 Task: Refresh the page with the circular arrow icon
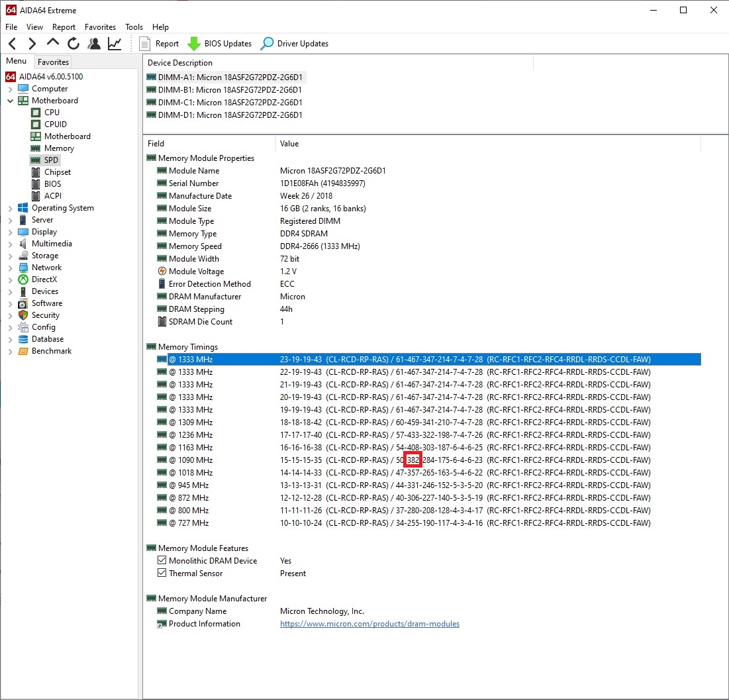point(73,44)
